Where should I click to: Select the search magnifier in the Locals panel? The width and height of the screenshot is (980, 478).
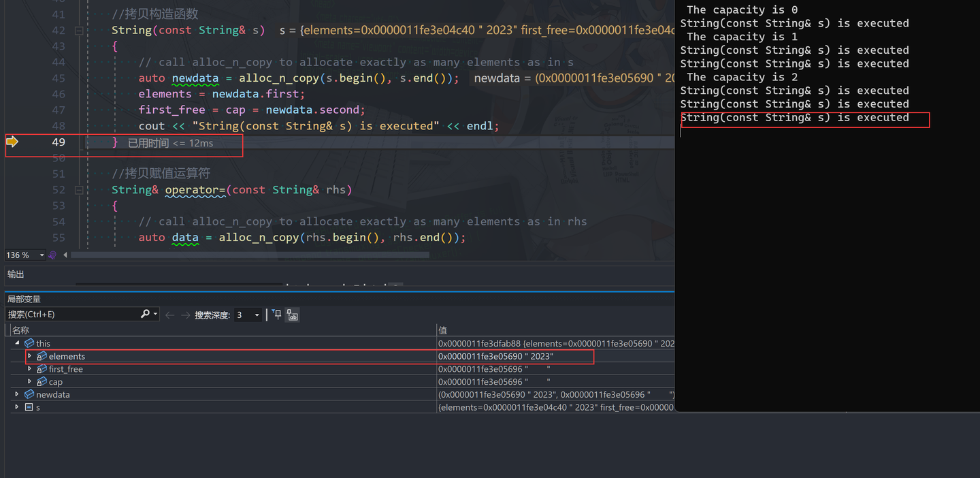coord(145,314)
